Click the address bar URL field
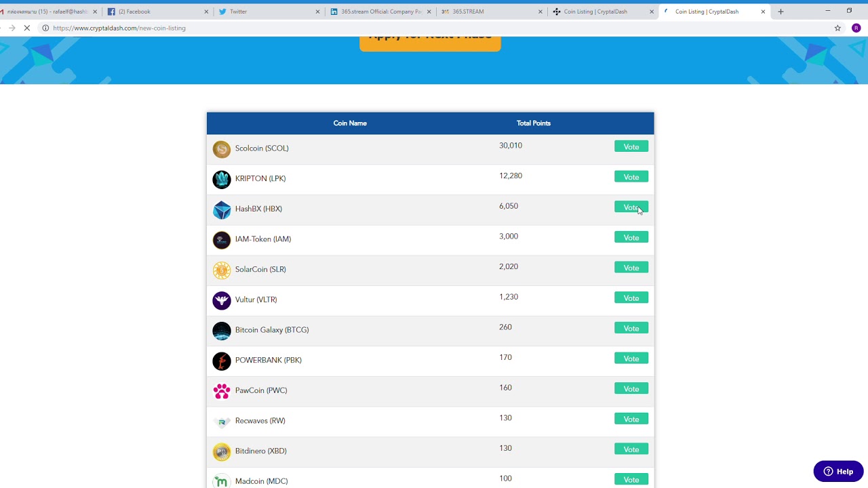The height and width of the screenshot is (488, 868). [434, 28]
